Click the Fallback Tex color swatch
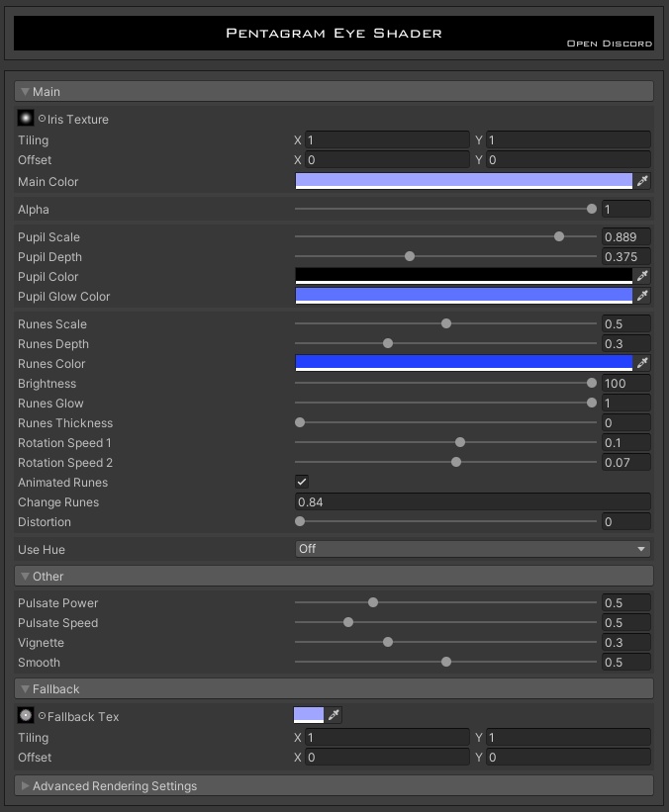The height and width of the screenshot is (812, 669). point(309,715)
